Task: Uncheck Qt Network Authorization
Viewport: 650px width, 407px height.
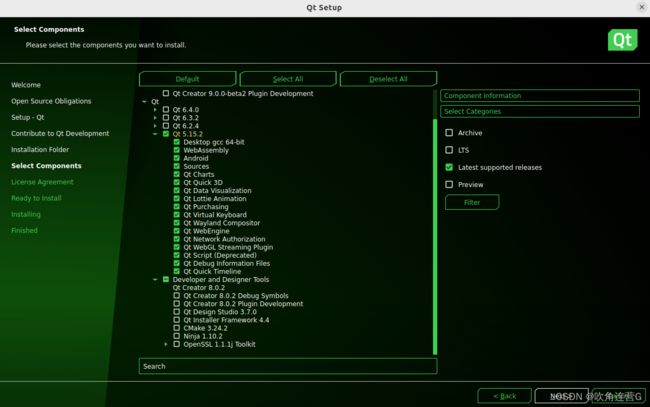Action: click(x=177, y=239)
